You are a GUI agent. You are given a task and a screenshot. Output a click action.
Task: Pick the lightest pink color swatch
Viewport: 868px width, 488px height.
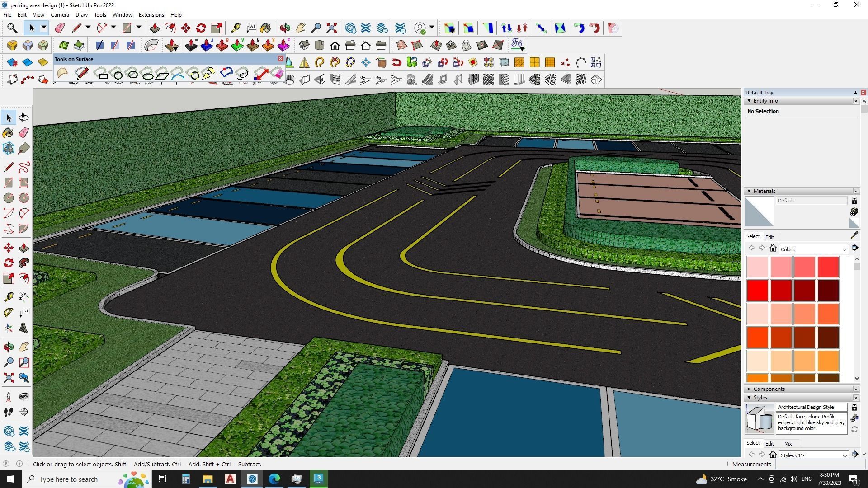(x=758, y=267)
